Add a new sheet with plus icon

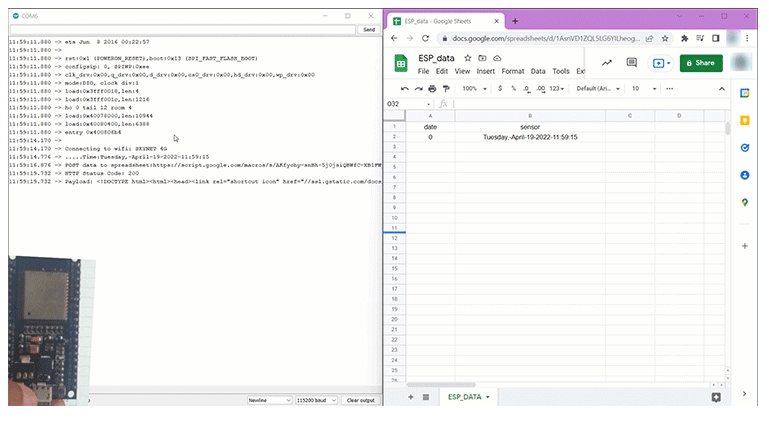[x=410, y=397]
